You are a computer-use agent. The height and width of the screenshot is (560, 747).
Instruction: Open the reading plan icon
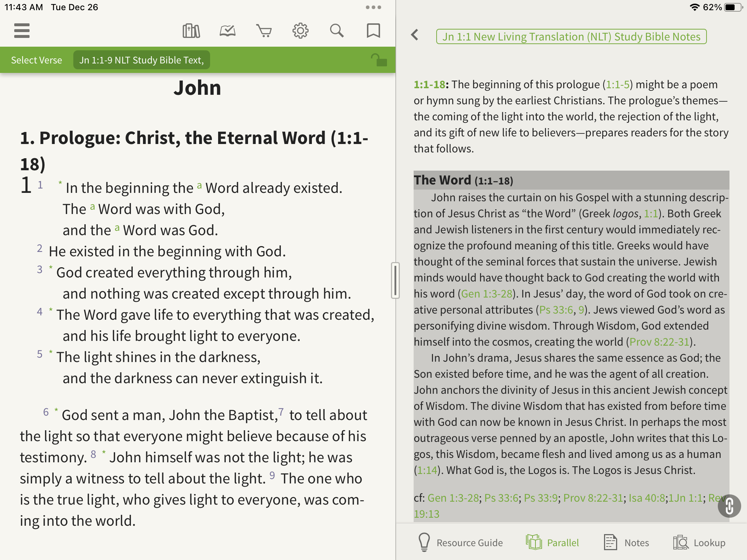pos(228,31)
